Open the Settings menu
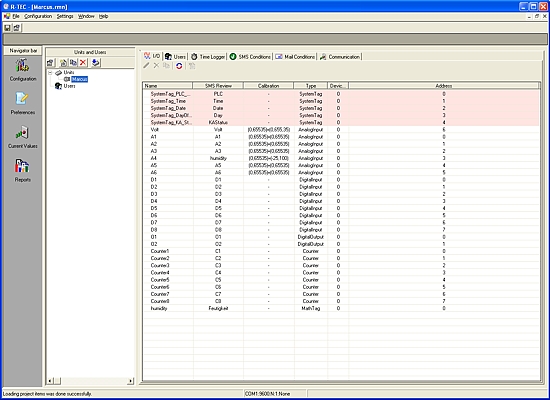The image size is (550, 400). click(x=65, y=16)
